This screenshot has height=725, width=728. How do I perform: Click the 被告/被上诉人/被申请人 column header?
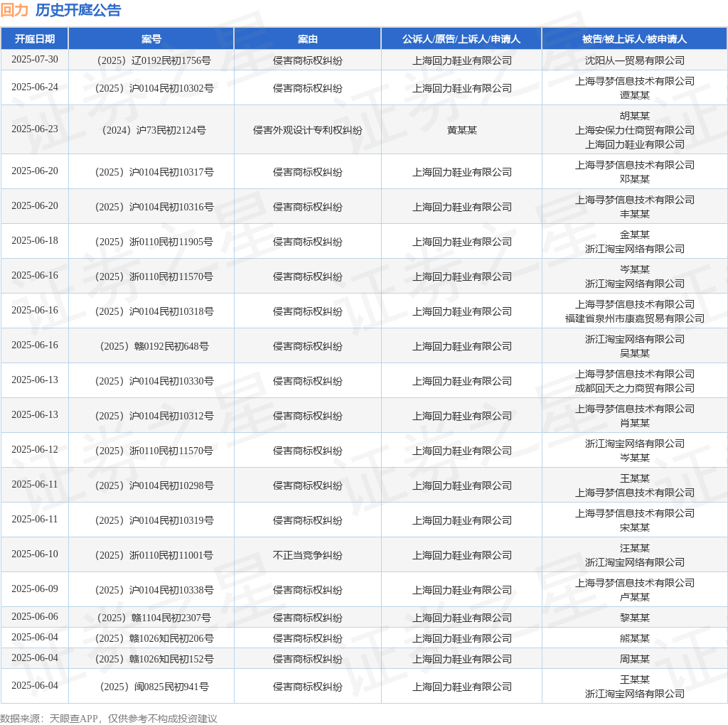click(634, 39)
